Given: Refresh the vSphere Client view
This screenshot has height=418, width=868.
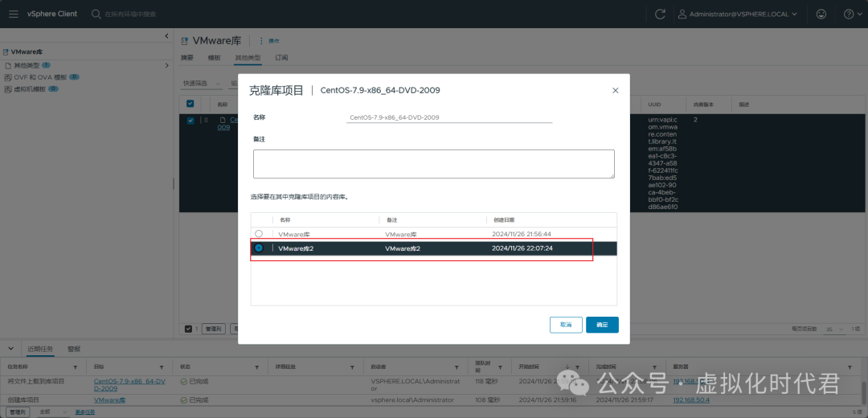Looking at the screenshot, I should [660, 14].
